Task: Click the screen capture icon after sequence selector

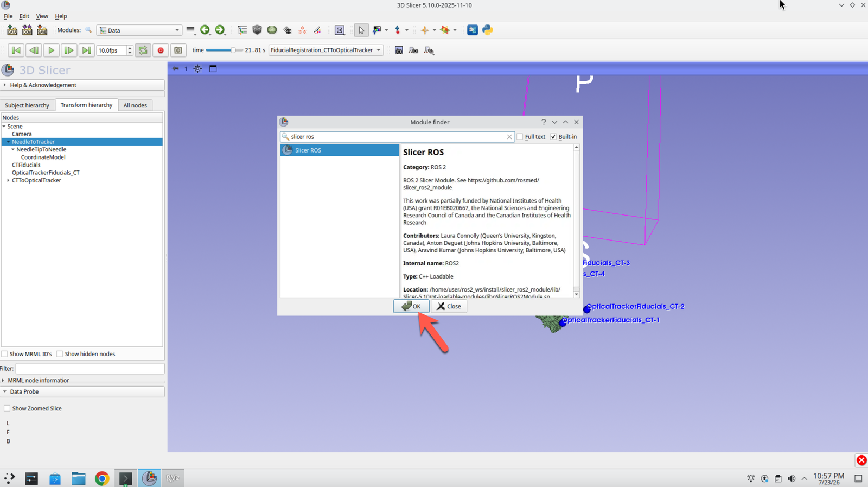Action: click(399, 50)
